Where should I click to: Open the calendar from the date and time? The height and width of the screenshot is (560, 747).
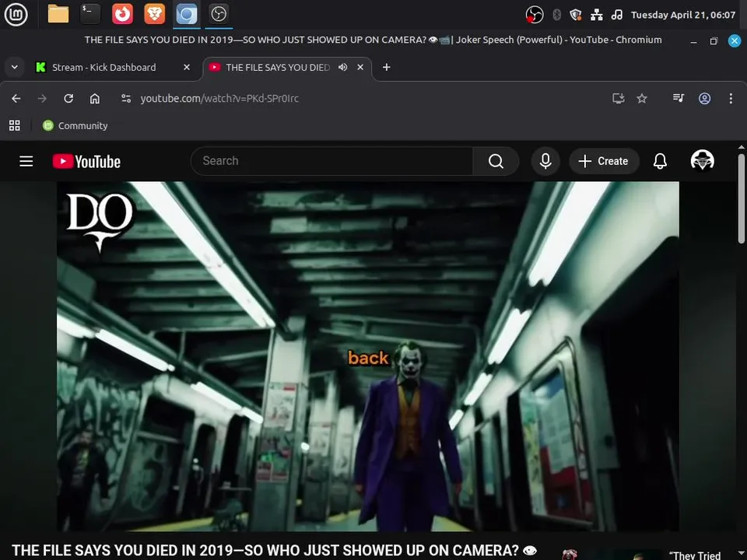(x=683, y=15)
